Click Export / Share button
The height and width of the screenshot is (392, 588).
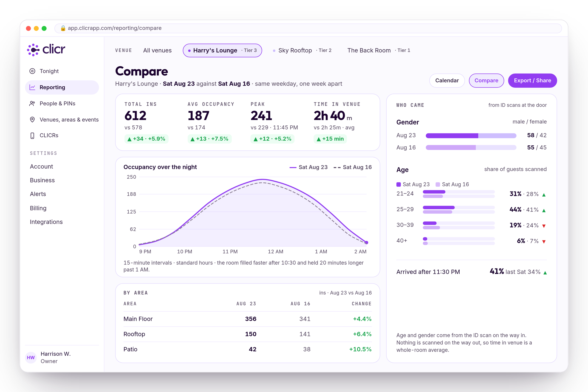(532, 81)
